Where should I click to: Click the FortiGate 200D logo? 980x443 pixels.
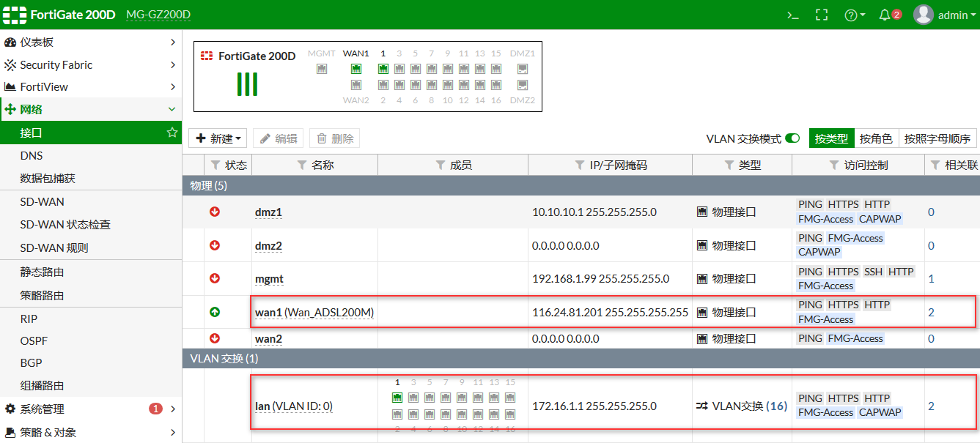[59, 15]
